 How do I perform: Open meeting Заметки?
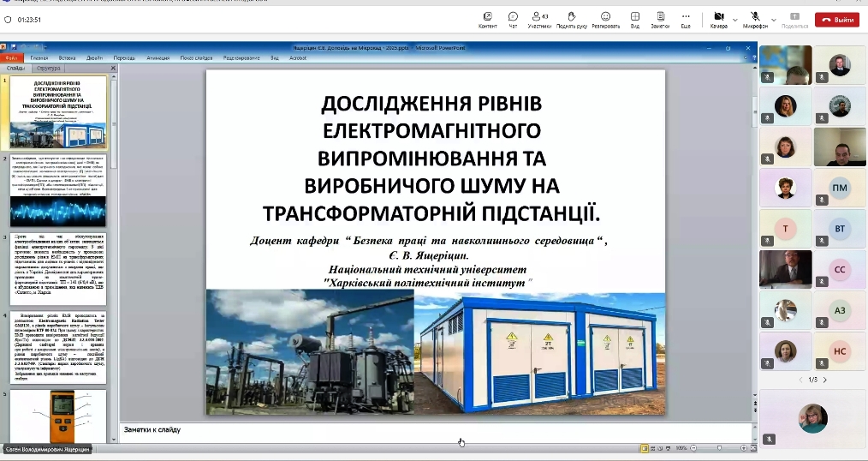[660, 19]
